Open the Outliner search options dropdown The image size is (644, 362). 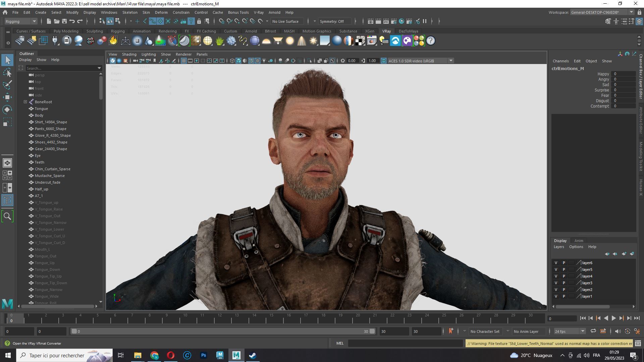point(99,68)
